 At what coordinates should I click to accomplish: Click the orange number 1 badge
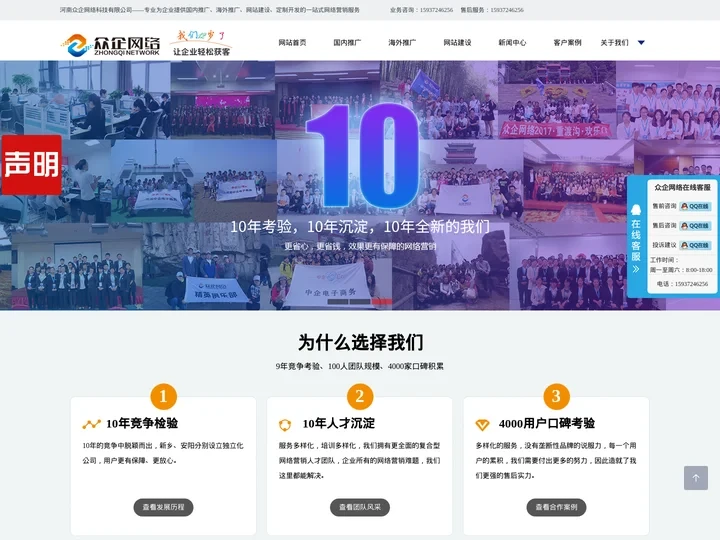[163, 396]
